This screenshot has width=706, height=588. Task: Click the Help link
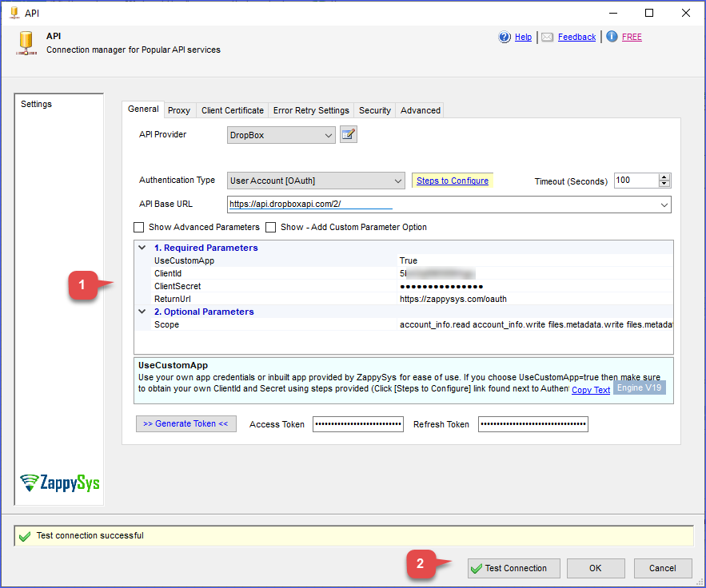pyautogui.click(x=523, y=38)
